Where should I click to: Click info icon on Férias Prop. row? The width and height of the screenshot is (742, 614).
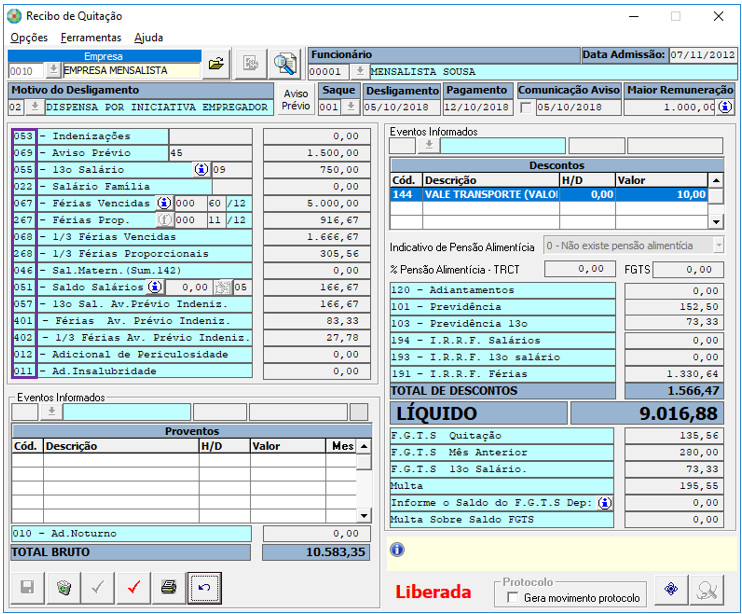(x=164, y=220)
